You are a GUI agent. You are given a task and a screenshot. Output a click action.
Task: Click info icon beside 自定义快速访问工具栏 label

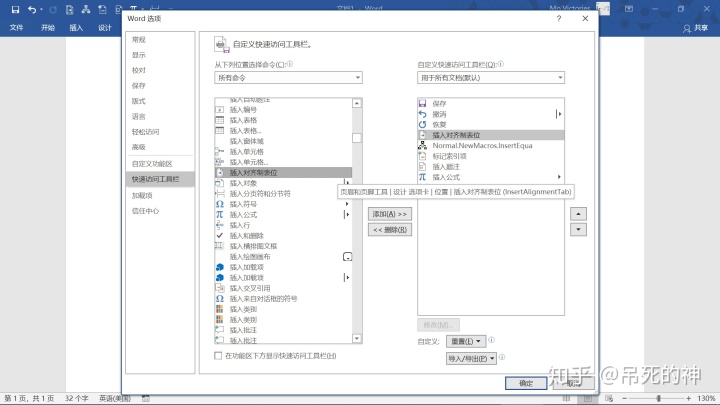pos(501,64)
